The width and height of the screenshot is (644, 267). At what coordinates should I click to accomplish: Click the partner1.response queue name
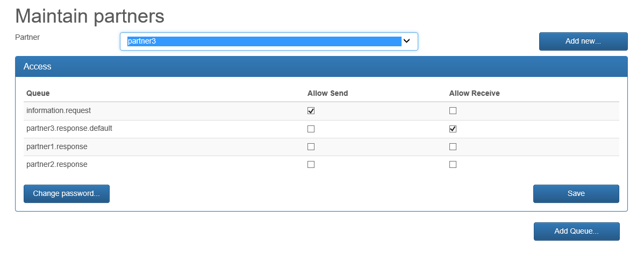click(56, 146)
